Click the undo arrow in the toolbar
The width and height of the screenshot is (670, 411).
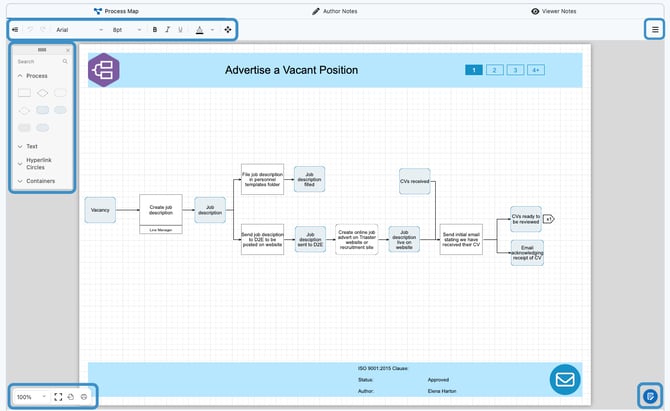pos(31,30)
